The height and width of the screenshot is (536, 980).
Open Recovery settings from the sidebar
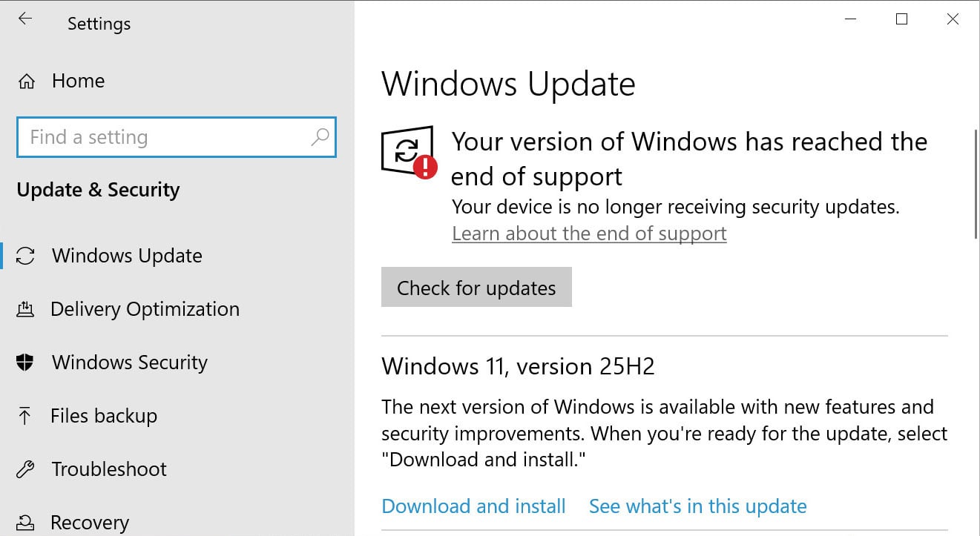pos(89,522)
